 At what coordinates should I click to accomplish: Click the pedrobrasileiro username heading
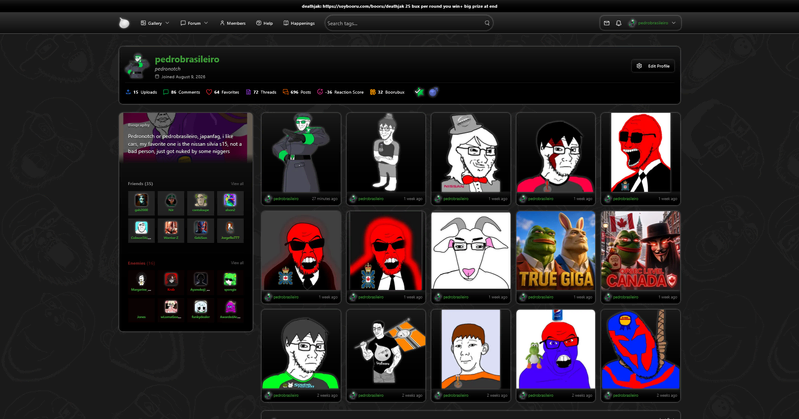click(x=187, y=59)
